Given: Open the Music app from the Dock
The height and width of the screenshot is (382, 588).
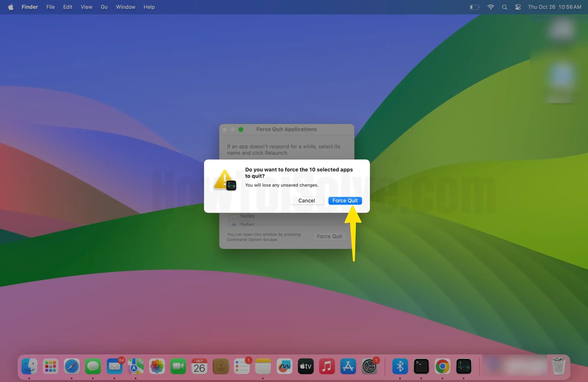Looking at the screenshot, I should click(x=327, y=367).
